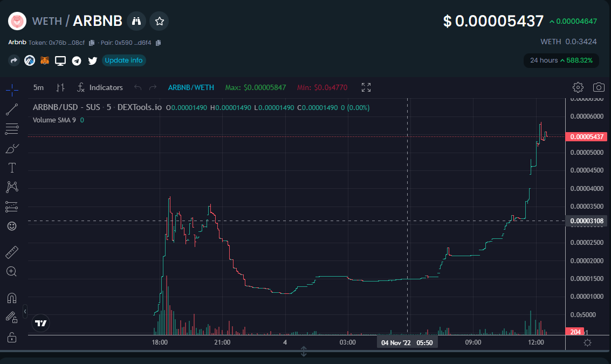
Task: Click the share arrow icon
Action: click(14, 60)
